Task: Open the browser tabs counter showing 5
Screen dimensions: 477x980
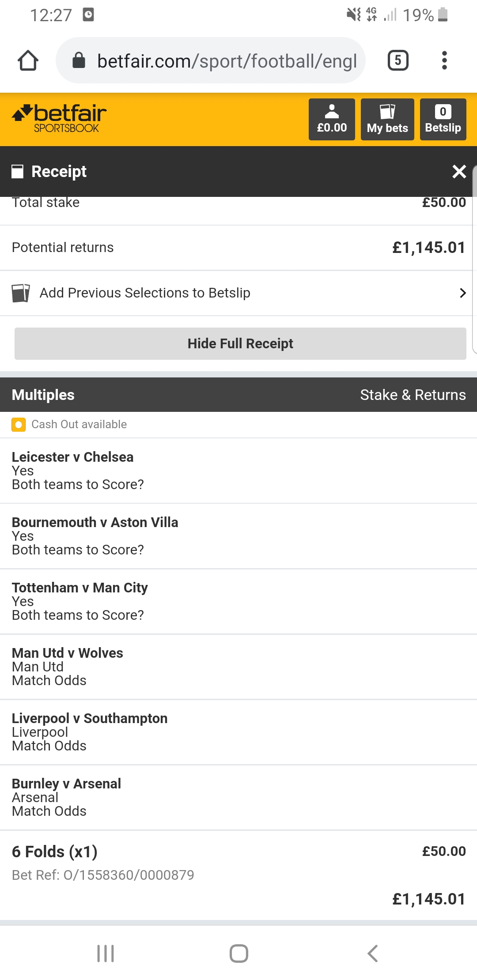Action: (x=398, y=60)
